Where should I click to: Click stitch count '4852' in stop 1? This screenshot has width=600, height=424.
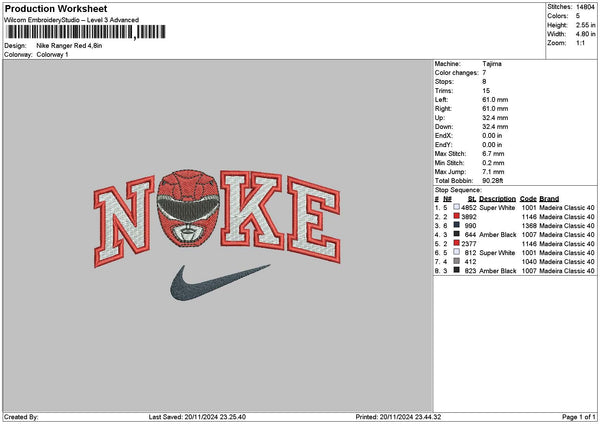469,208
